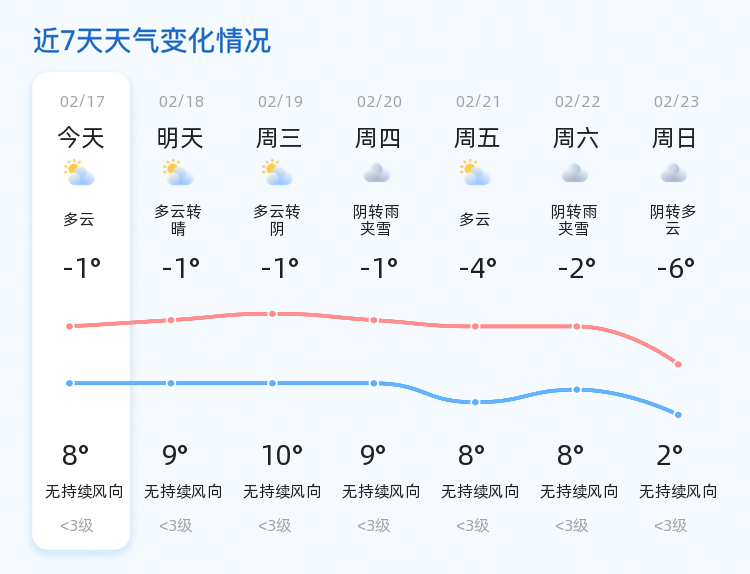This screenshot has width=750, height=574.
Task: Click the 近7天天气变化情况 heading
Action: [x=152, y=41]
